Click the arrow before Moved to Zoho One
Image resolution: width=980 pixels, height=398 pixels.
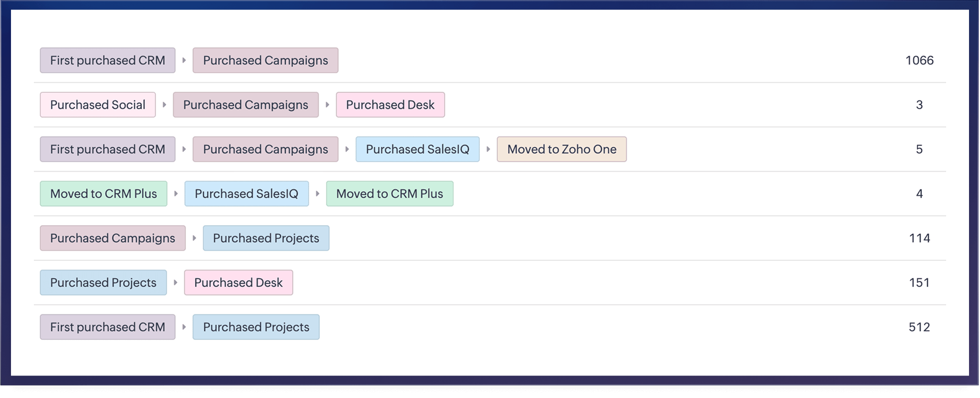(x=487, y=149)
